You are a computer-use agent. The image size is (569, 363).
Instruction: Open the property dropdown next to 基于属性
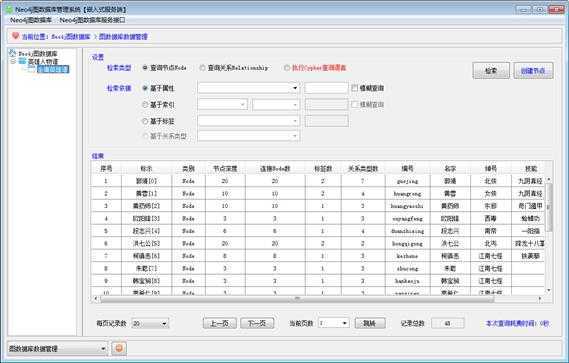[x=249, y=88]
